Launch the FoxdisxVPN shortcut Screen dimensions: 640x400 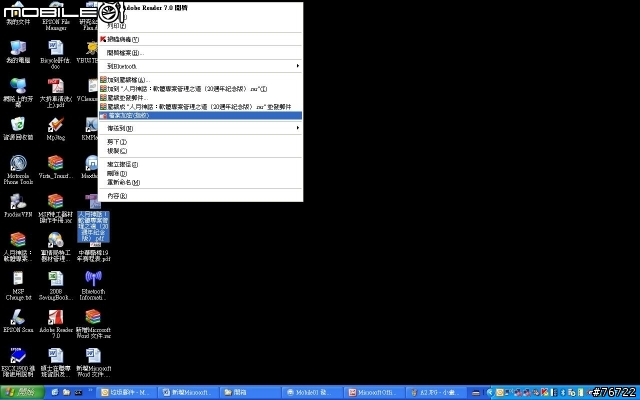click(18, 206)
